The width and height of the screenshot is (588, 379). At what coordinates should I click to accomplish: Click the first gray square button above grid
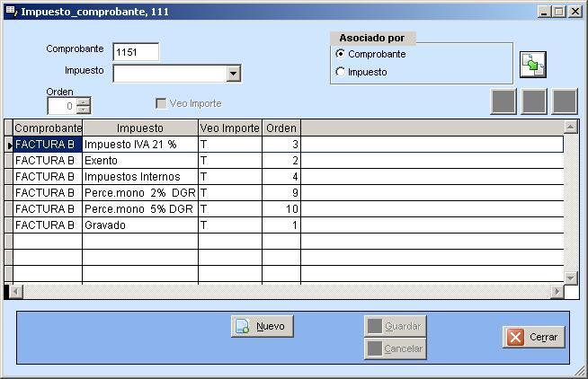click(x=503, y=101)
